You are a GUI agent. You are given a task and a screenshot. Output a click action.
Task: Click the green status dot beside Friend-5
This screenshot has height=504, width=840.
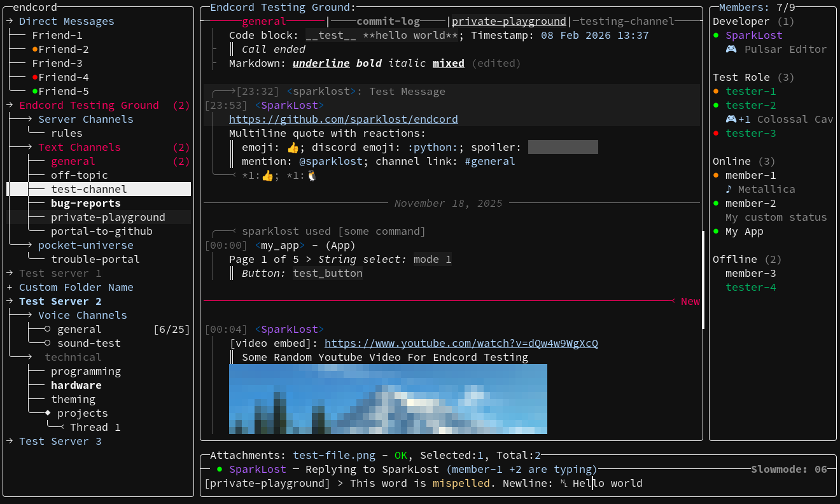(35, 91)
